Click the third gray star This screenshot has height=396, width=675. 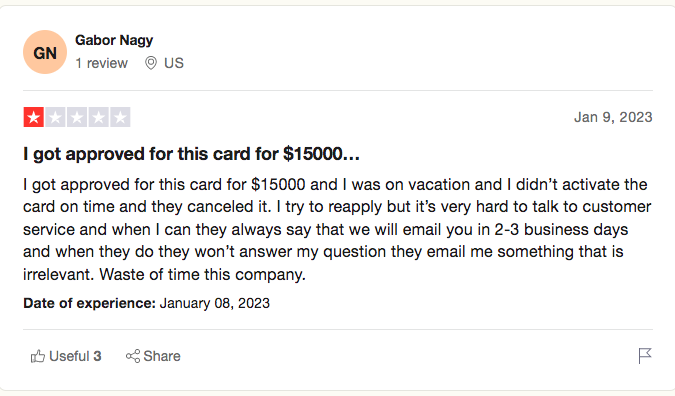pos(77,117)
